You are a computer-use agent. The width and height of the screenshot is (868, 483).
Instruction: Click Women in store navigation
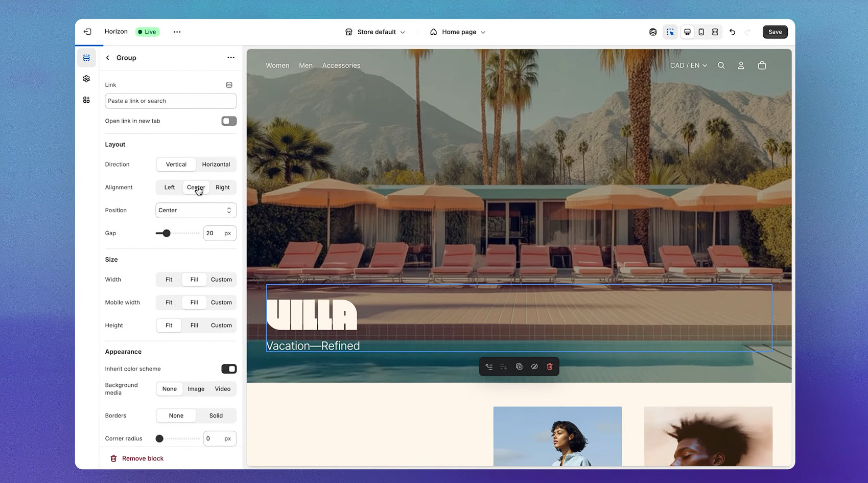point(277,65)
